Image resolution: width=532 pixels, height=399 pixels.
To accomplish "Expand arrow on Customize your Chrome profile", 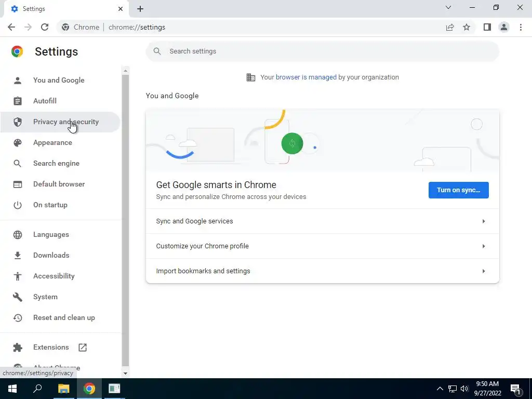I will click(484, 246).
